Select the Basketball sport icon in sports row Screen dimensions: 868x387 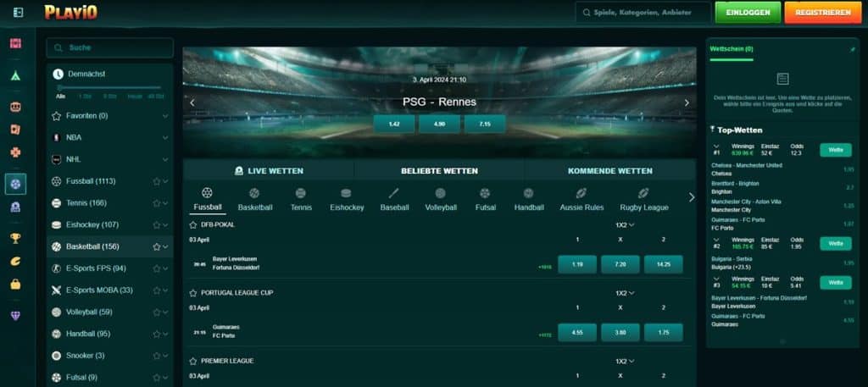point(255,194)
